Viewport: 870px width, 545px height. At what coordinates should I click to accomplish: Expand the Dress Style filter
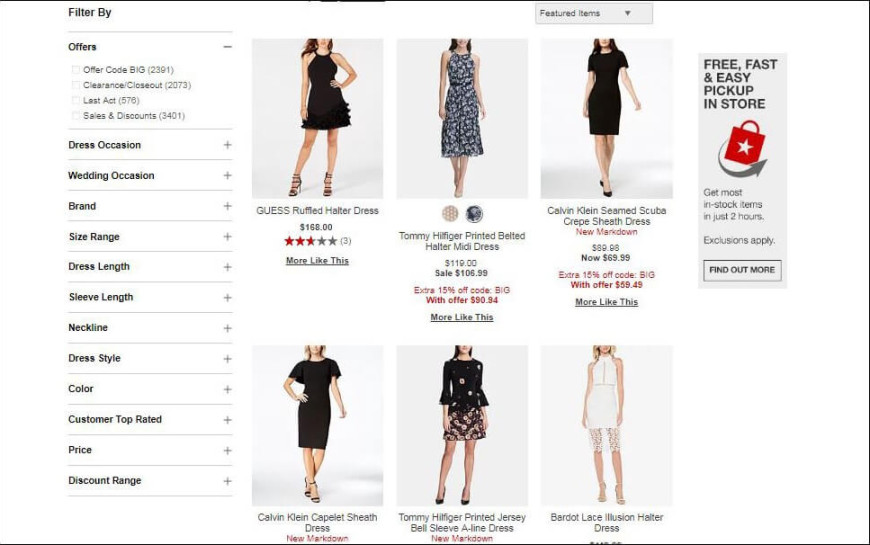pos(227,359)
